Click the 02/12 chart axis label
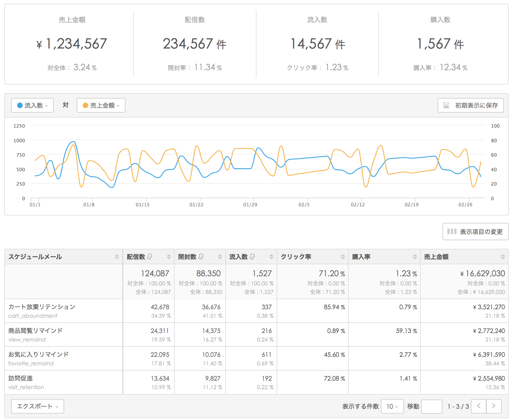 358,205
